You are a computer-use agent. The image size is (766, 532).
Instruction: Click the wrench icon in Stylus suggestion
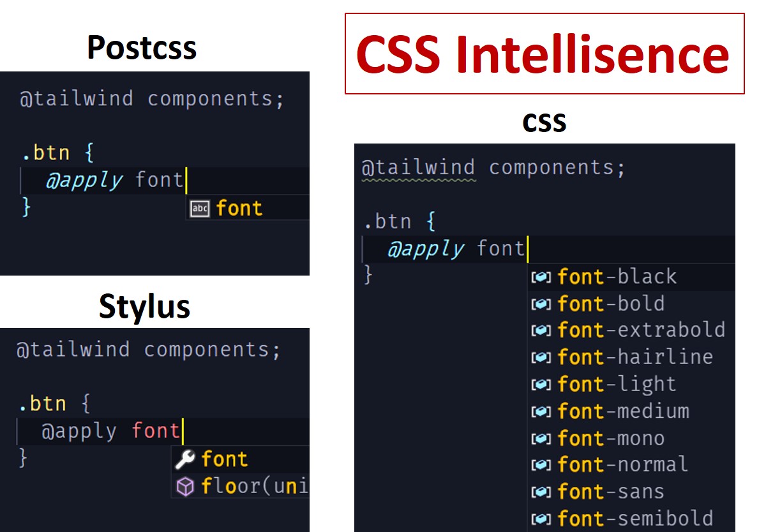point(184,459)
